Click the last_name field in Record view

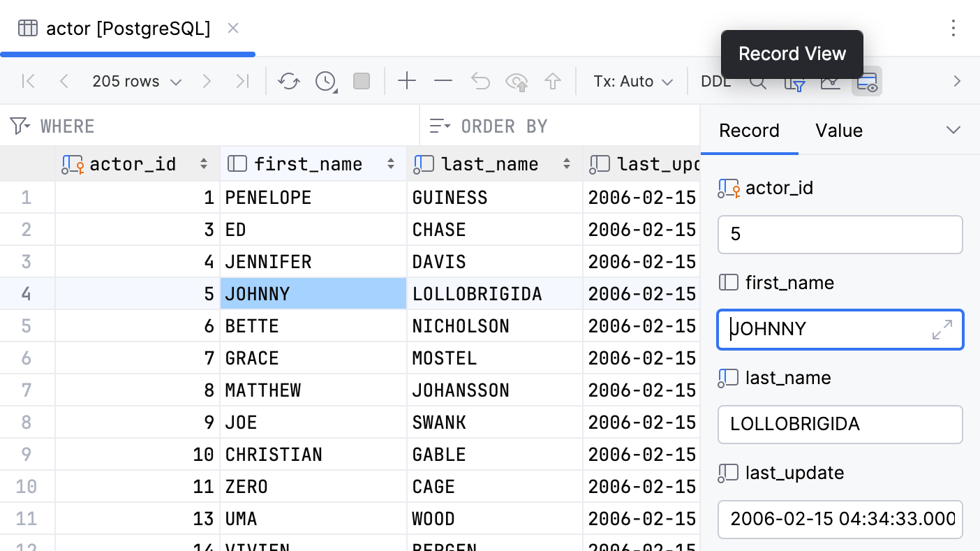click(x=840, y=424)
